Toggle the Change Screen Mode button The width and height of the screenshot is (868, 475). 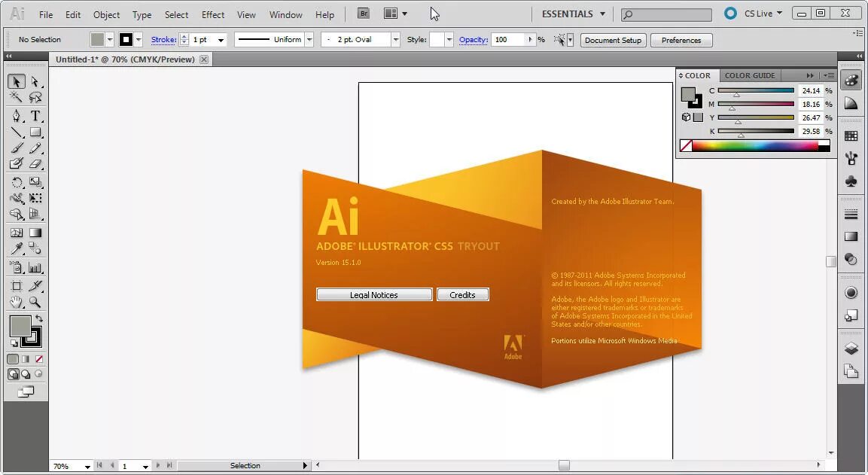26,392
